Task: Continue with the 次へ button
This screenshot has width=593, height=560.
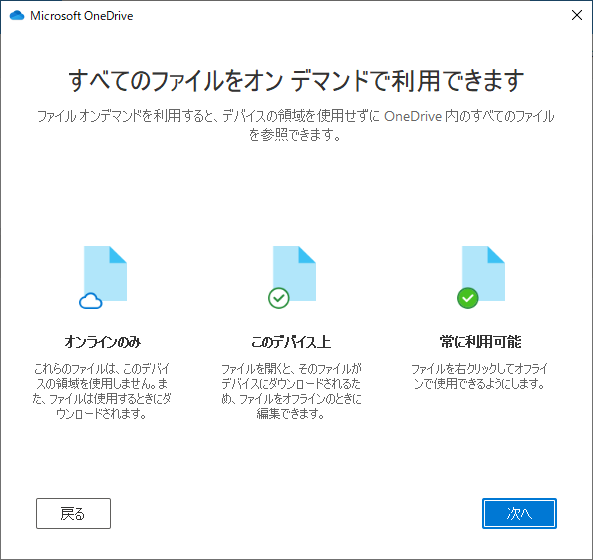Action: pyautogui.click(x=519, y=513)
